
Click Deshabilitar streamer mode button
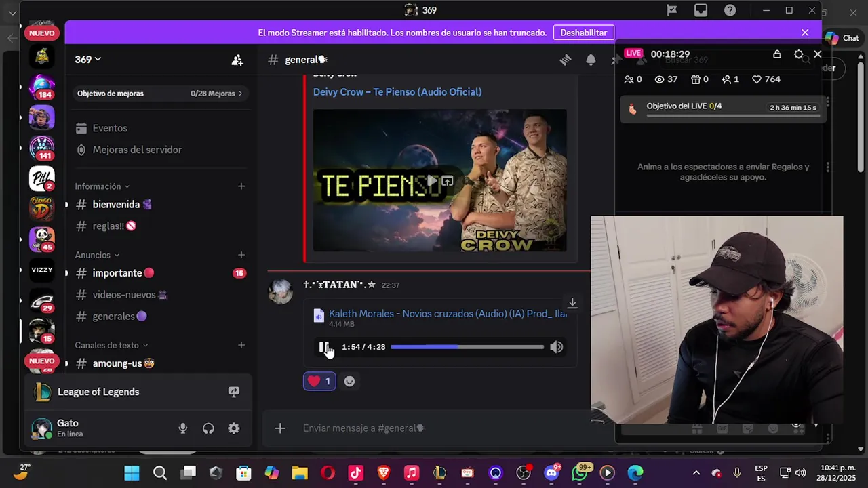pos(584,33)
